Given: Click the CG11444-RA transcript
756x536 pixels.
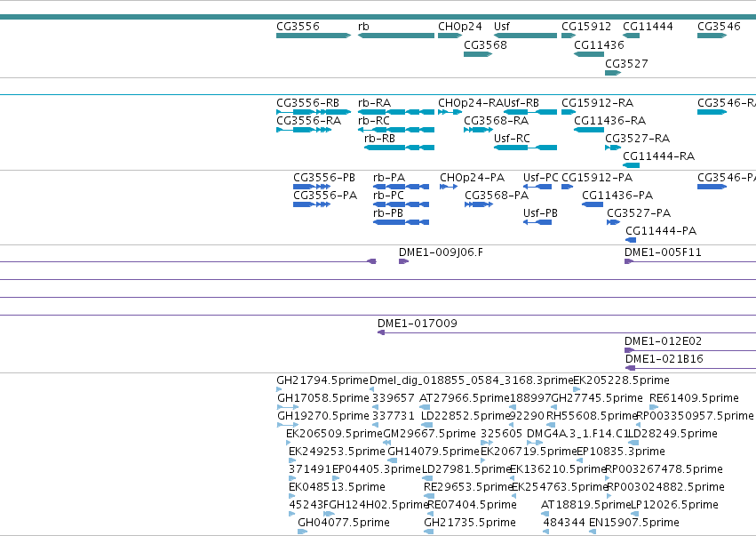Looking at the screenshot, I should coord(631,165).
